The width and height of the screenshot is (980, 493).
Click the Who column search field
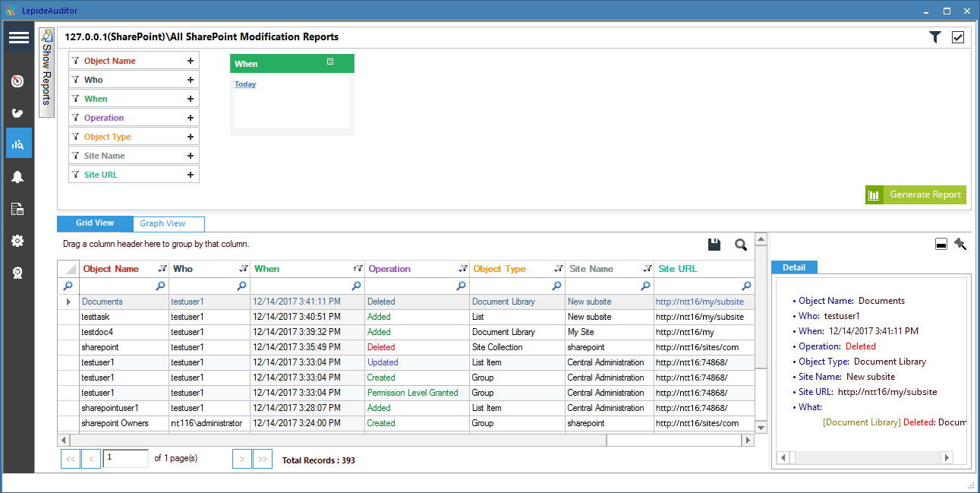pyautogui.click(x=208, y=286)
